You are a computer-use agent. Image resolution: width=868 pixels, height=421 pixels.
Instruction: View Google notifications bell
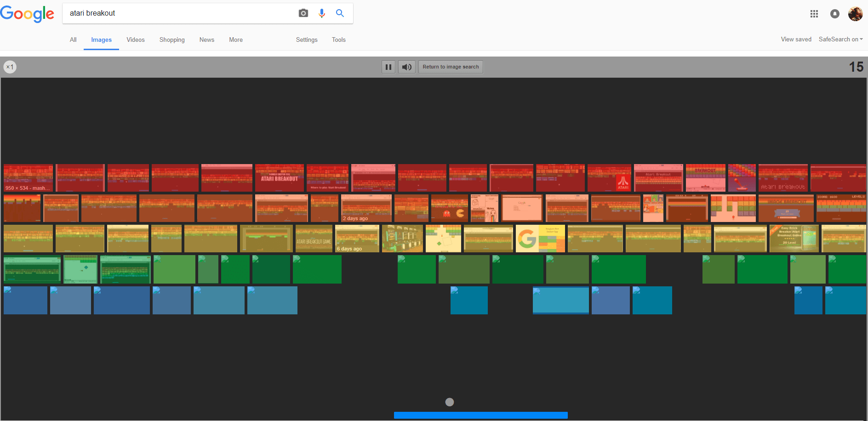[835, 14]
